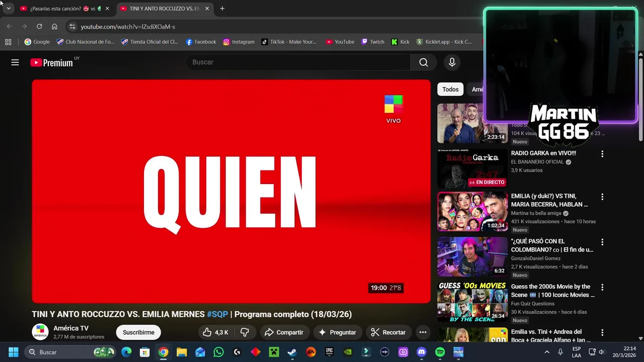
Task: Go to the YouTube Premium home logo
Action: (51, 62)
